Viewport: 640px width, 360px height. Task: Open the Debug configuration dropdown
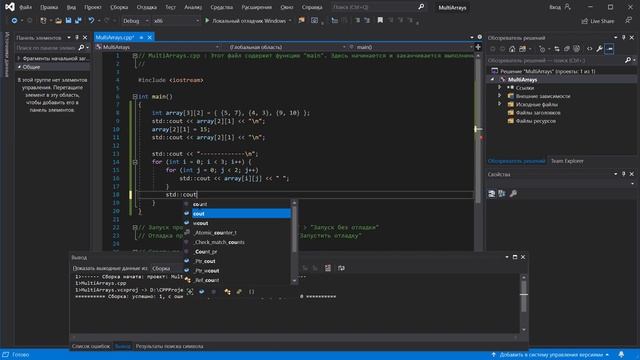click(x=135, y=21)
